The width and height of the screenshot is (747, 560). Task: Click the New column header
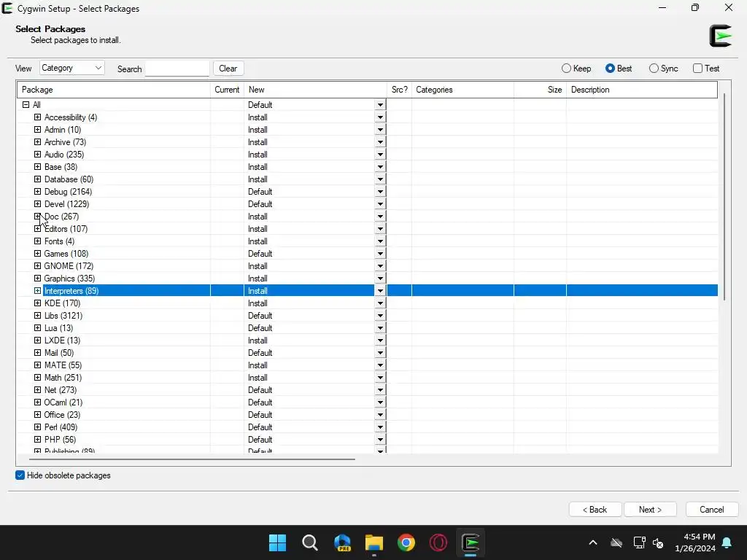[x=315, y=90]
